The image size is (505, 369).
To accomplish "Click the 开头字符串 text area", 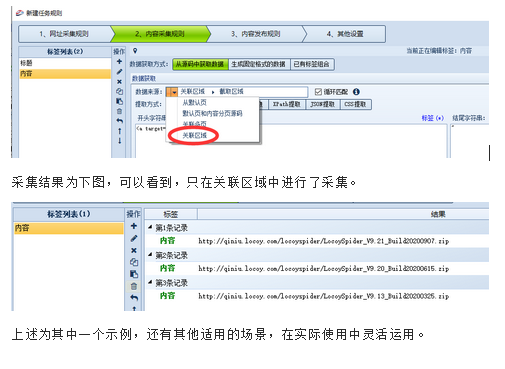I will point(291,140).
